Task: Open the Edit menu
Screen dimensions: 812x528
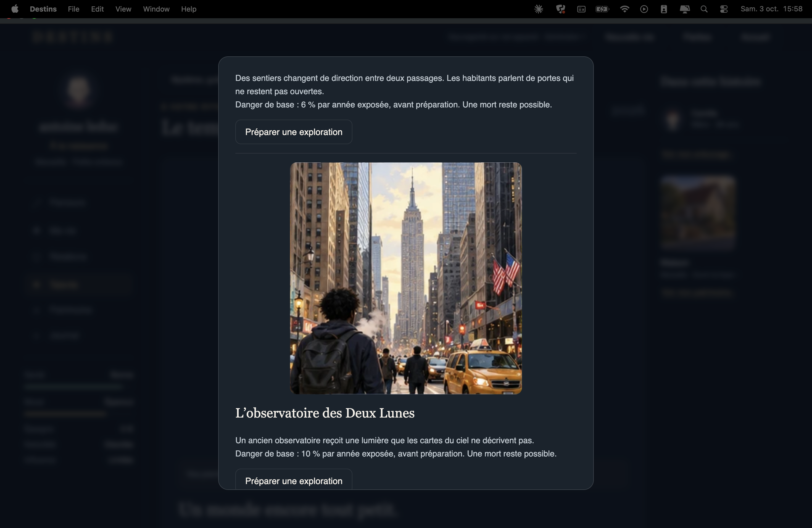Action: click(x=97, y=9)
